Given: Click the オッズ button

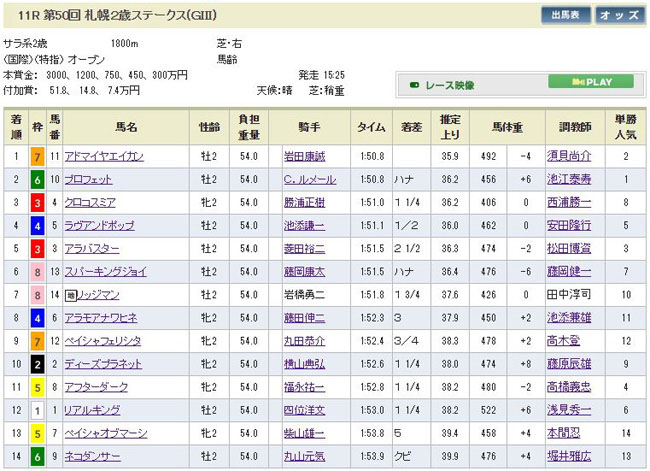Looking at the screenshot, I should 620,16.
